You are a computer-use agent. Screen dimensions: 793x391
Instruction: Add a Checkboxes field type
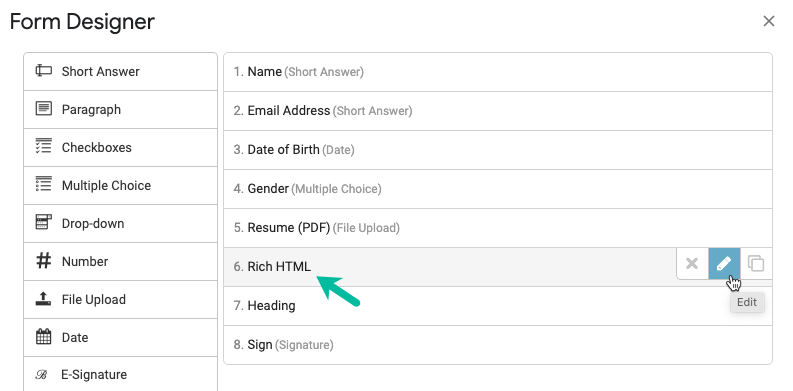point(120,147)
